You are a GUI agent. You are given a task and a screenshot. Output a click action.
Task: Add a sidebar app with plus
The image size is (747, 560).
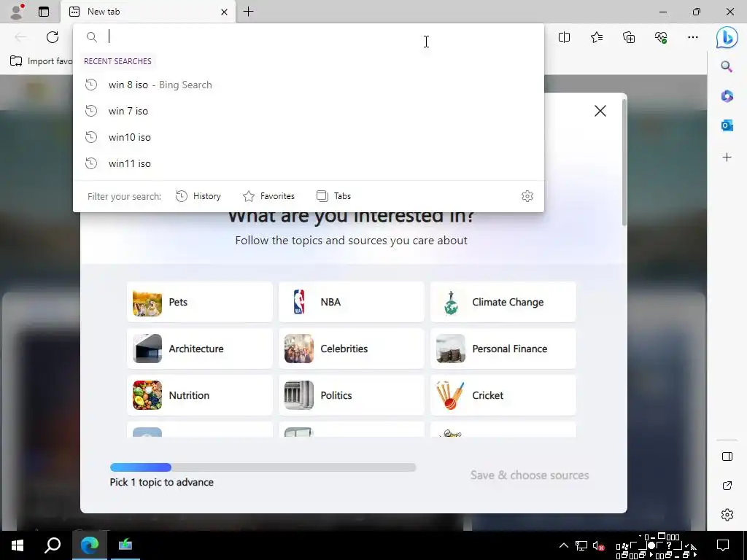click(727, 157)
